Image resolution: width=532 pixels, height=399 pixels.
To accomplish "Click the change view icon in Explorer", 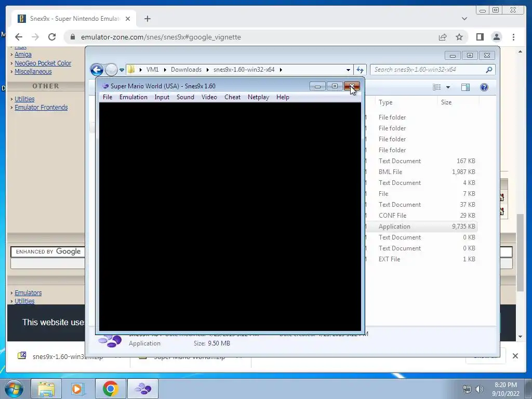I will pyautogui.click(x=436, y=87).
